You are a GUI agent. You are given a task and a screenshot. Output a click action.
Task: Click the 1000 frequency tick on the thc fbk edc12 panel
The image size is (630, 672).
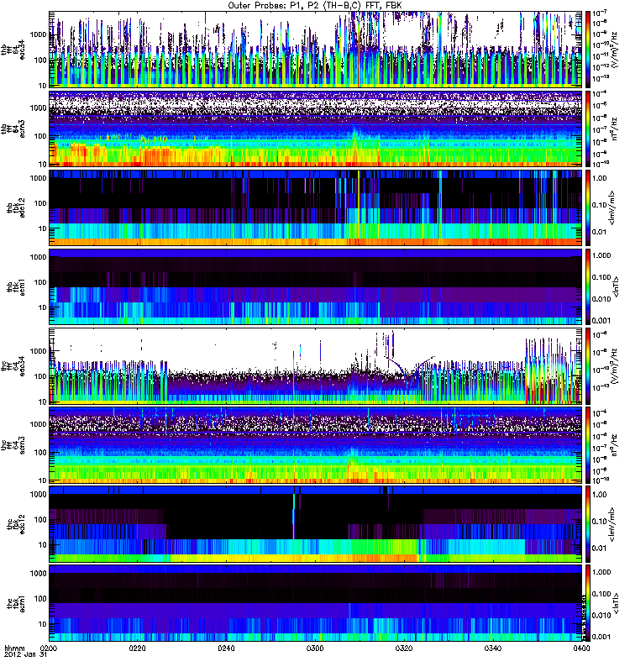pyautogui.click(x=38, y=494)
